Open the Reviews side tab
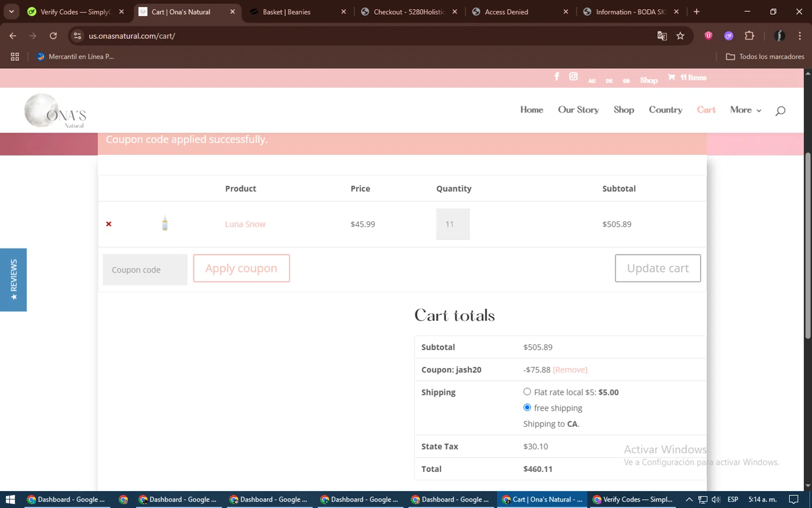Viewport: 812px width, 508px height. 14,279
